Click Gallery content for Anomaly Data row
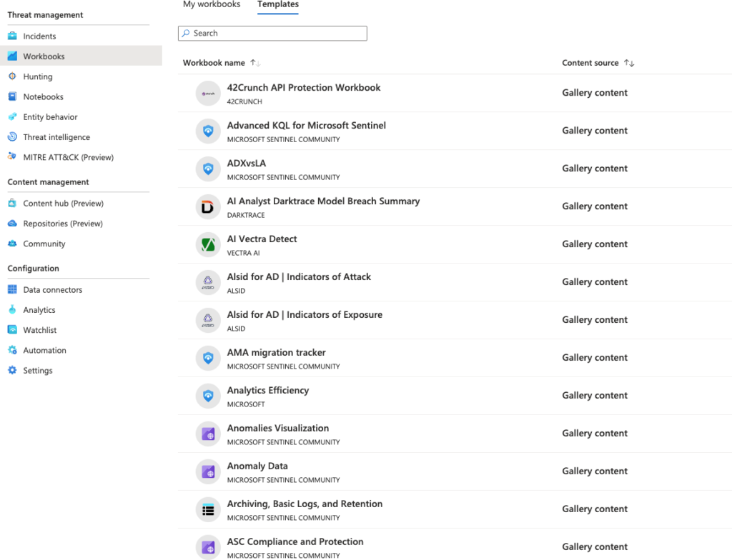732x560 pixels. pyautogui.click(x=594, y=471)
